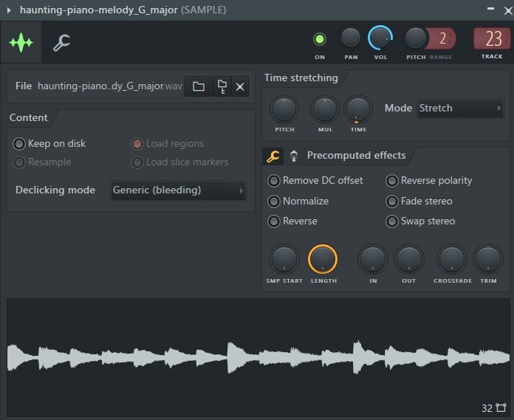The height and width of the screenshot is (420, 514).
Task: Click the TRIM knob
Action: [488, 259]
